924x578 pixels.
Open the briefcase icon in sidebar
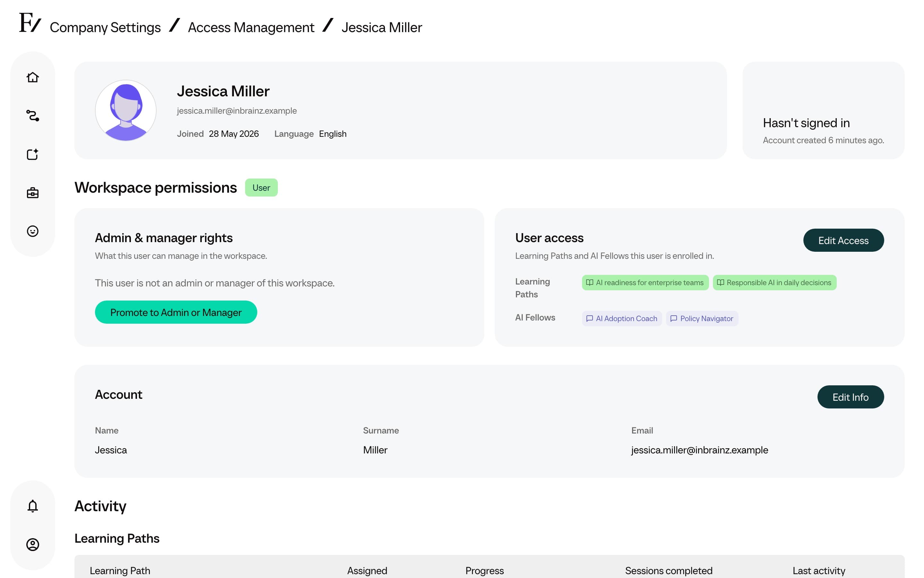tap(33, 193)
